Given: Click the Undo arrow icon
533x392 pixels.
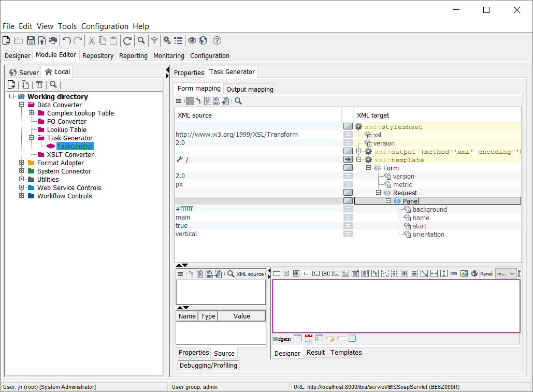Looking at the screenshot, I should (x=66, y=40).
